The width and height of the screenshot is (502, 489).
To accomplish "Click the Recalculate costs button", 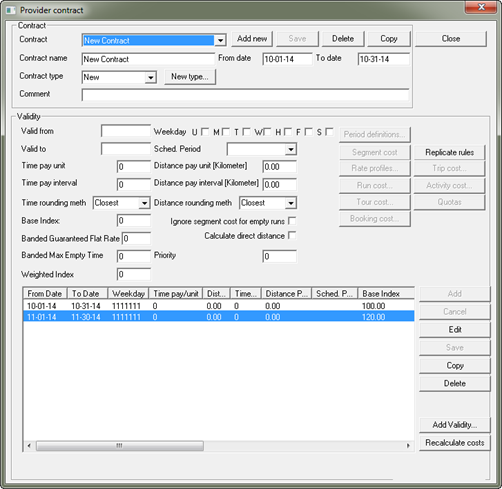I will [455, 443].
